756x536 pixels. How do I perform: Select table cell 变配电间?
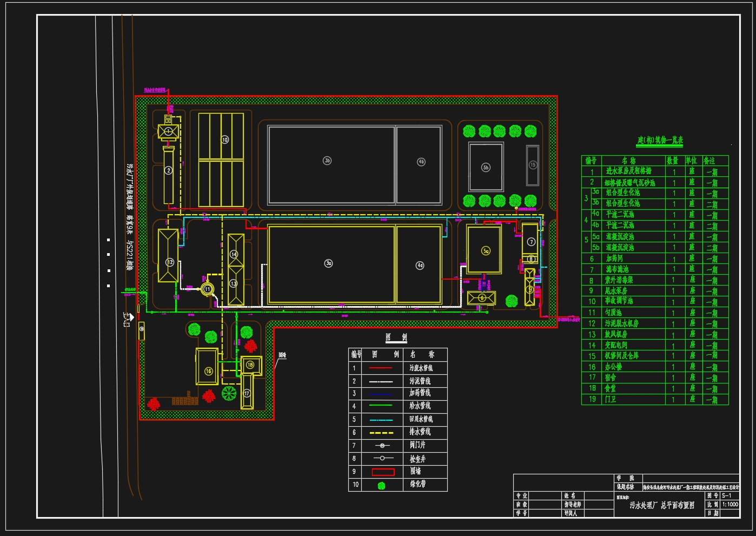click(616, 345)
